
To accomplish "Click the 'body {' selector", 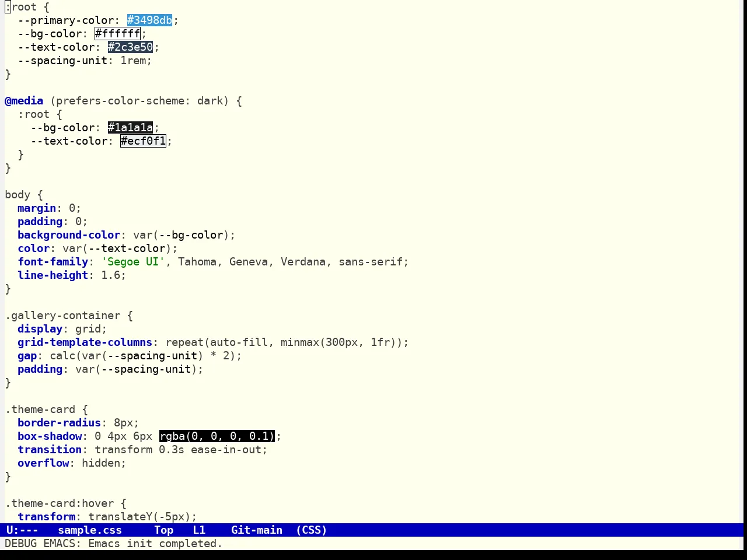I will pyautogui.click(x=24, y=195).
